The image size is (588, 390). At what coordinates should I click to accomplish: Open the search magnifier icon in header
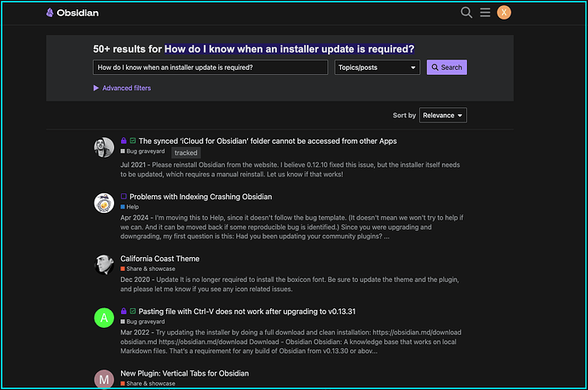click(x=466, y=13)
